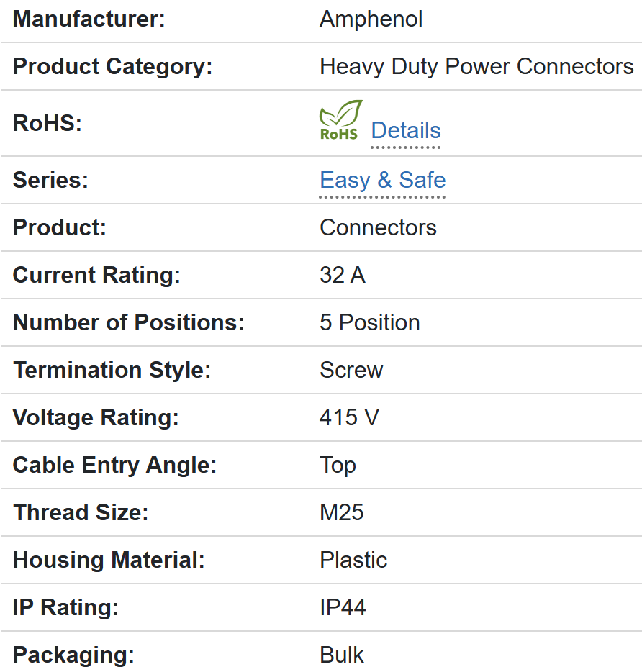Open the RoHS Details link
The image size is (642, 672).
pyautogui.click(x=406, y=130)
